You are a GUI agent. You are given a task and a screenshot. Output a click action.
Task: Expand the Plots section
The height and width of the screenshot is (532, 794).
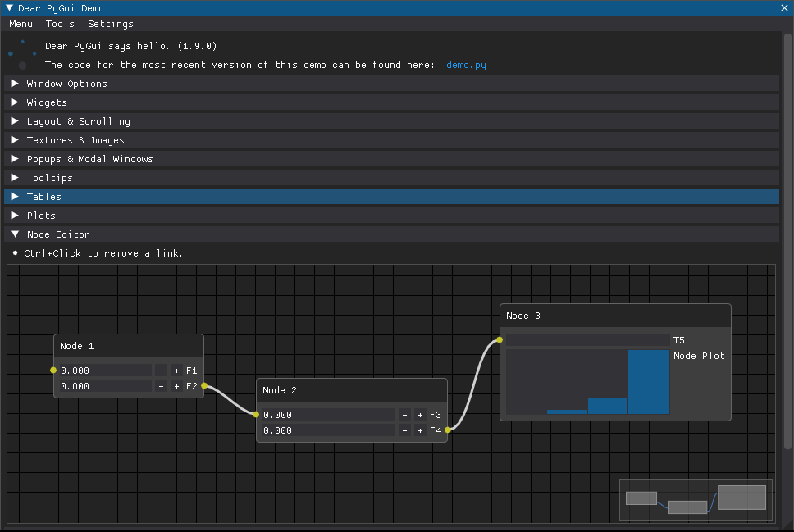(41, 215)
